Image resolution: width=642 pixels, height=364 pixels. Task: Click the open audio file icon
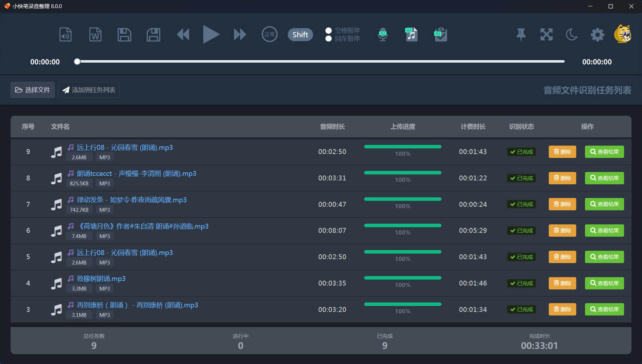click(x=65, y=35)
